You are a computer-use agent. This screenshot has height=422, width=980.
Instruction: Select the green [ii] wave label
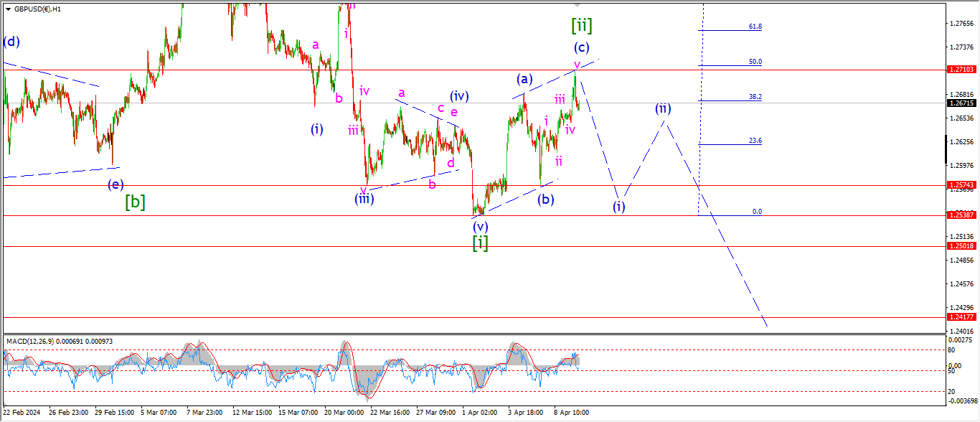tap(581, 26)
